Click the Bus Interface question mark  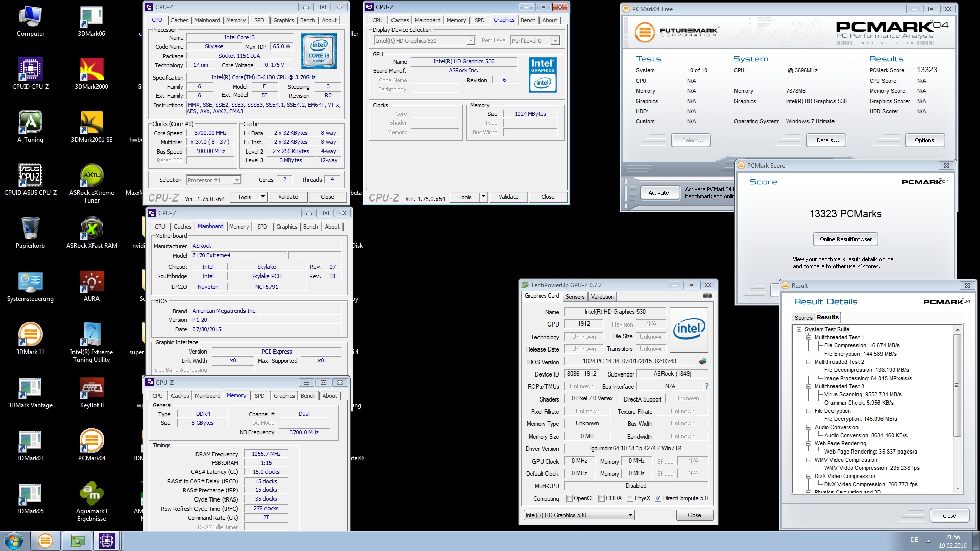click(x=707, y=386)
